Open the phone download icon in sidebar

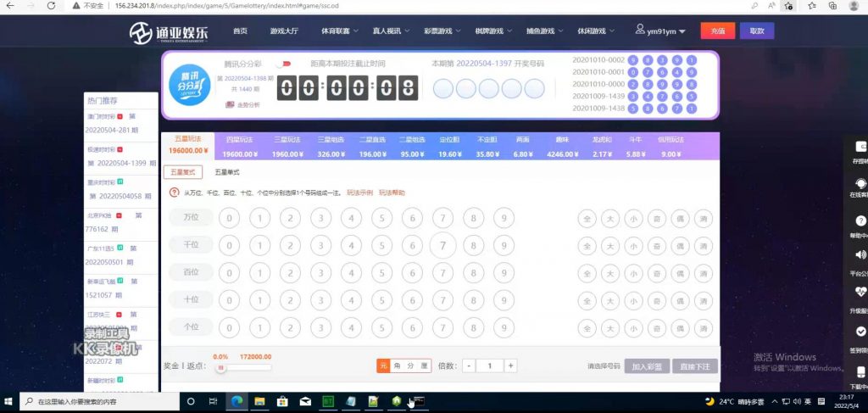[861, 371]
